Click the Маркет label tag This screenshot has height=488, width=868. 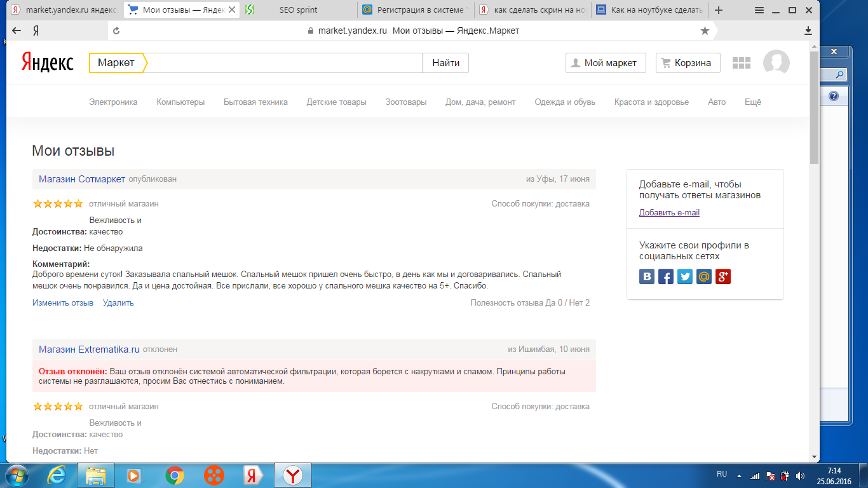pos(118,63)
